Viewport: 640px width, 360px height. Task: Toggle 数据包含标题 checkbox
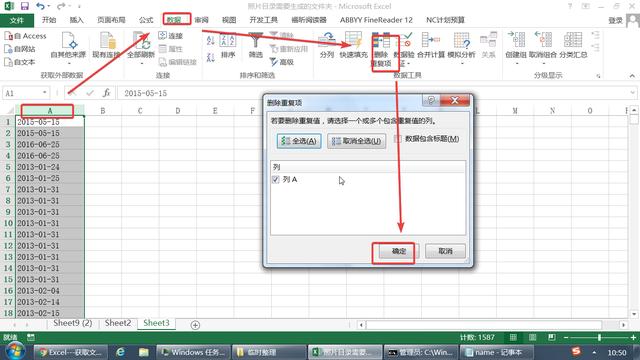pos(398,139)
